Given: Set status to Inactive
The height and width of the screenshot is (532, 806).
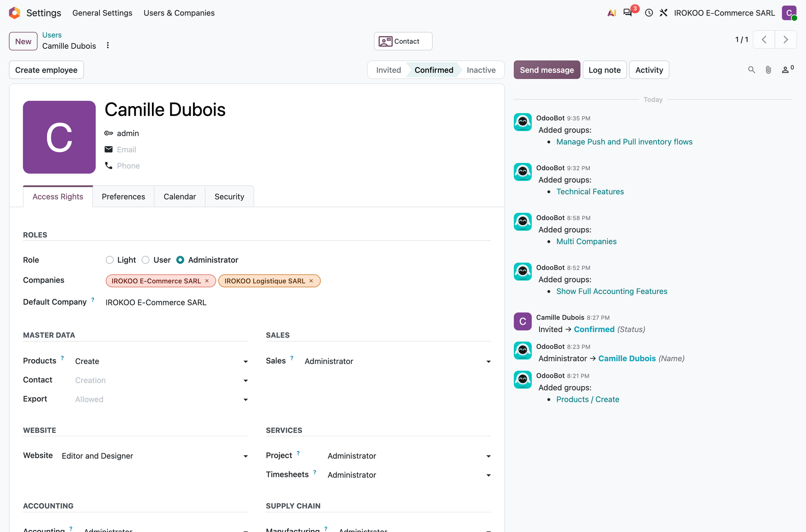Looking at the screenshot, I should pyautogui.click(x=481, y=70).
